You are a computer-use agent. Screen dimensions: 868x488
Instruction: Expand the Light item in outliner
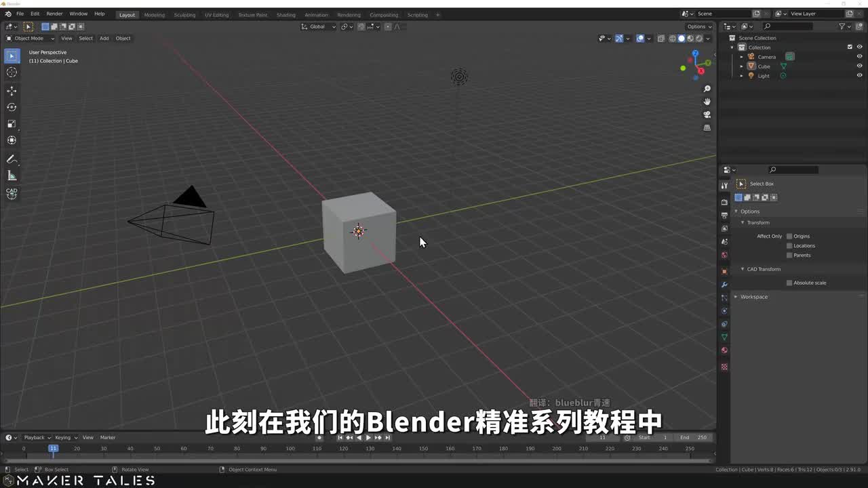(x=741, y=76)
